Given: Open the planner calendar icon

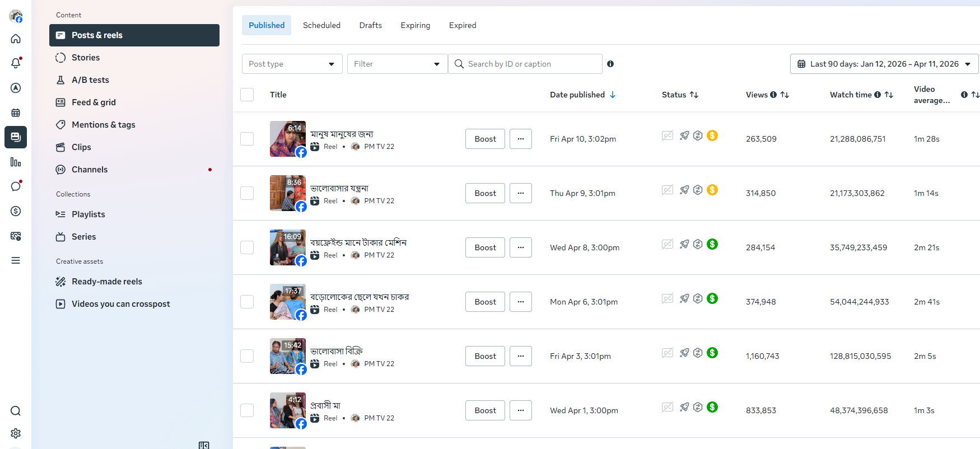Looking at the screenshot, I should (x=16, y=113).
